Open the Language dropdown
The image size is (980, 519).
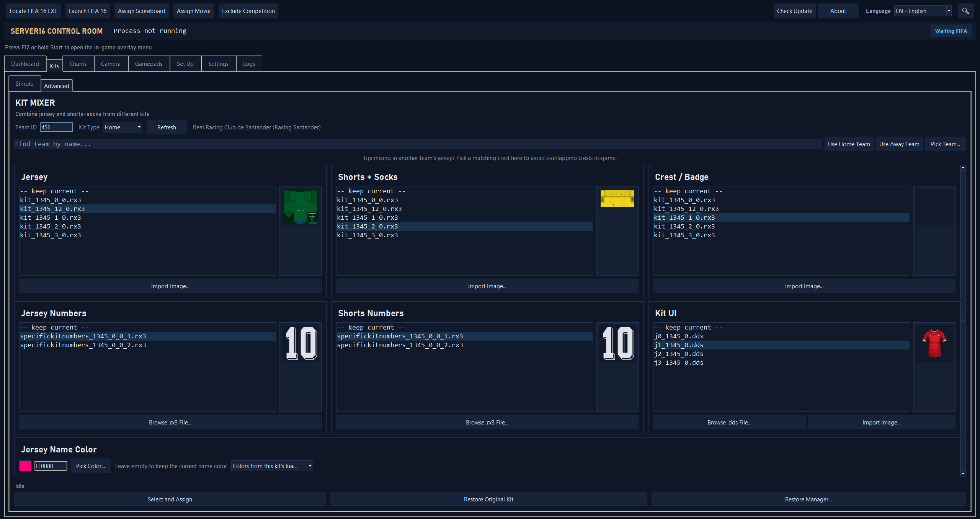pyautogui.click(x=923, y=11)
